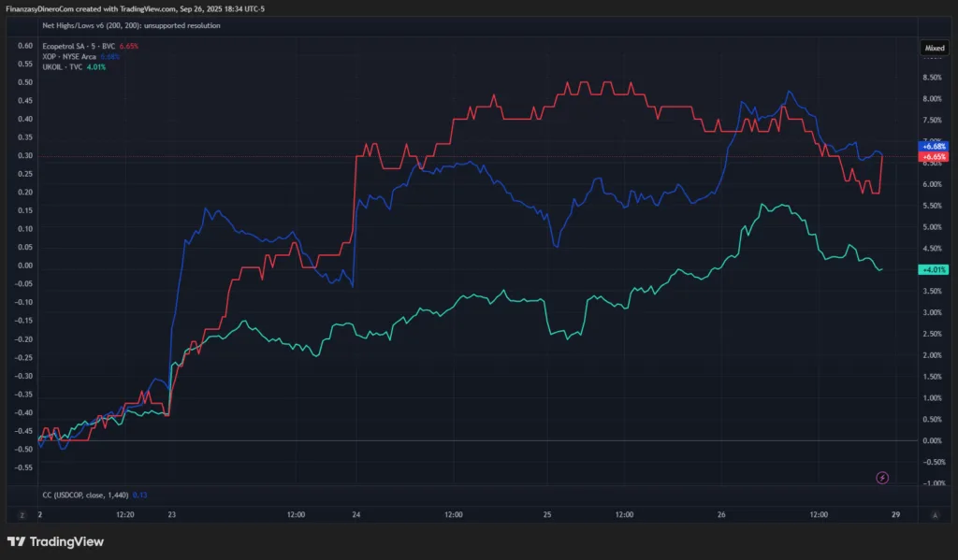Open the Mixed scale mode selector

pyautogui.click(x=934, y=48)
